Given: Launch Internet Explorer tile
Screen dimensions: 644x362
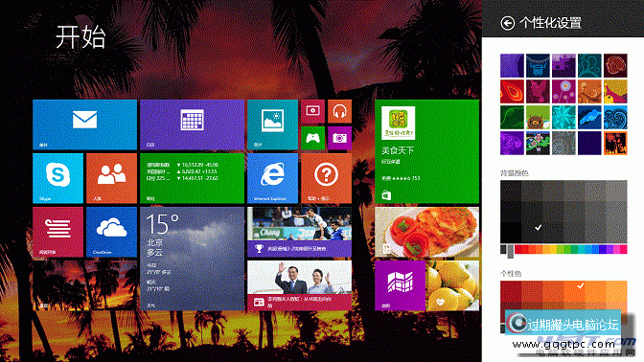Looking at the screenshot, I should point(272,178).
